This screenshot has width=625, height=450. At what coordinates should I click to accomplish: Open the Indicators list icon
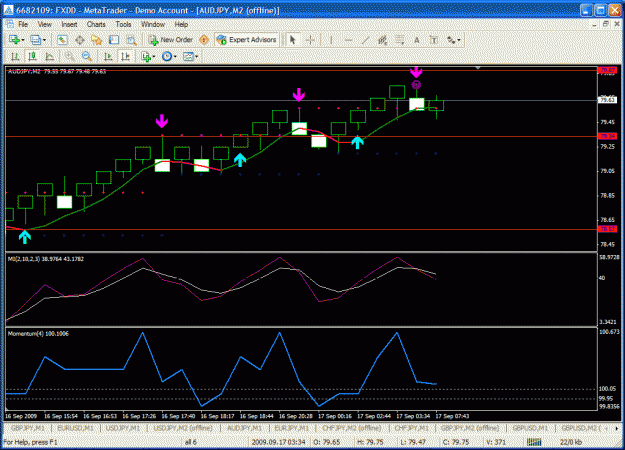[146, 57]
